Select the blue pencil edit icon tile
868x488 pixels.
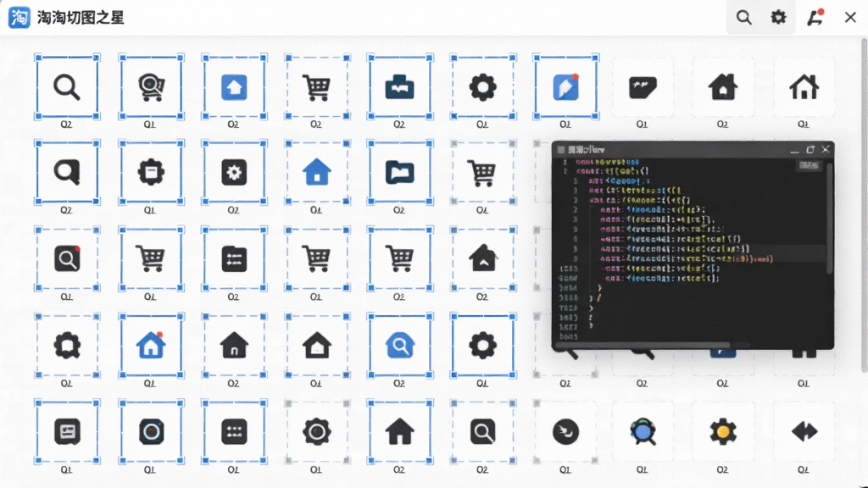(x=565, y=87)
